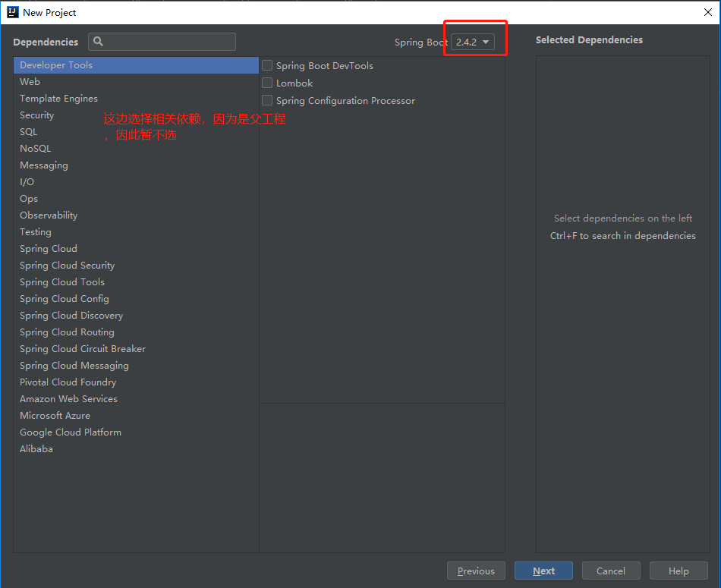Proceed with the Next button
Viewport: 721px width, 588px height.
(543, 571)
